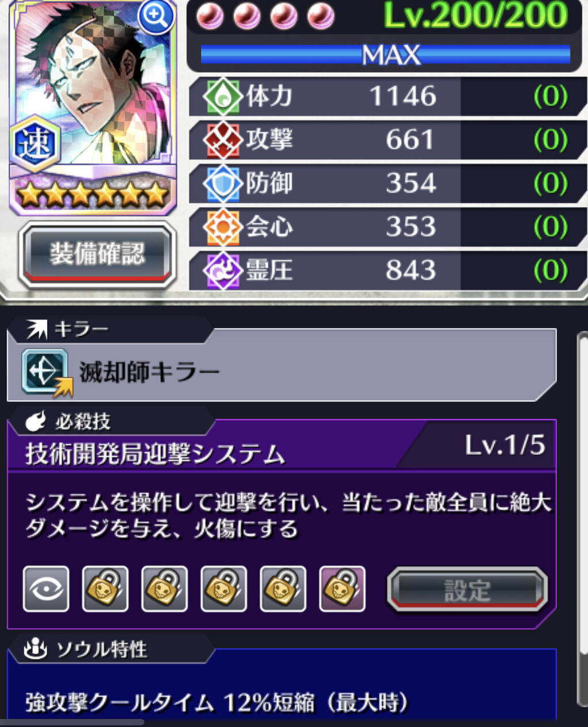Screen dimensions: 588x727
Task: Open the magnifier icon on character portrait
Action: [x=156, y=17]
